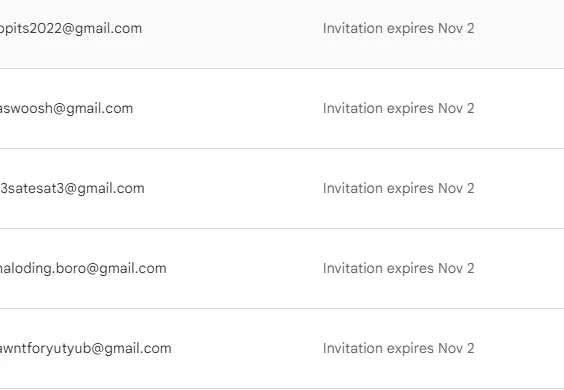Select the 3satesat3 row's blank area between columns
This screenshot has width=564, height=390.
pyautogui.click(x=234, y=188)
